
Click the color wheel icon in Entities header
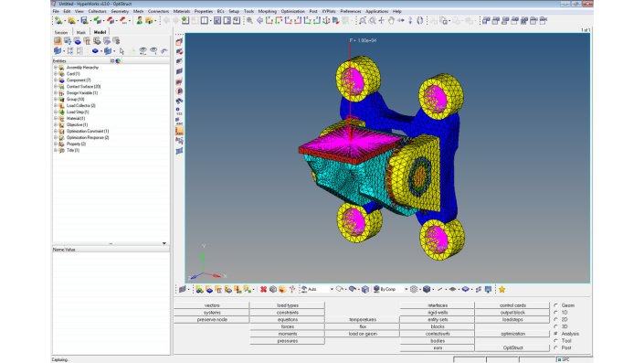[118, 61]
